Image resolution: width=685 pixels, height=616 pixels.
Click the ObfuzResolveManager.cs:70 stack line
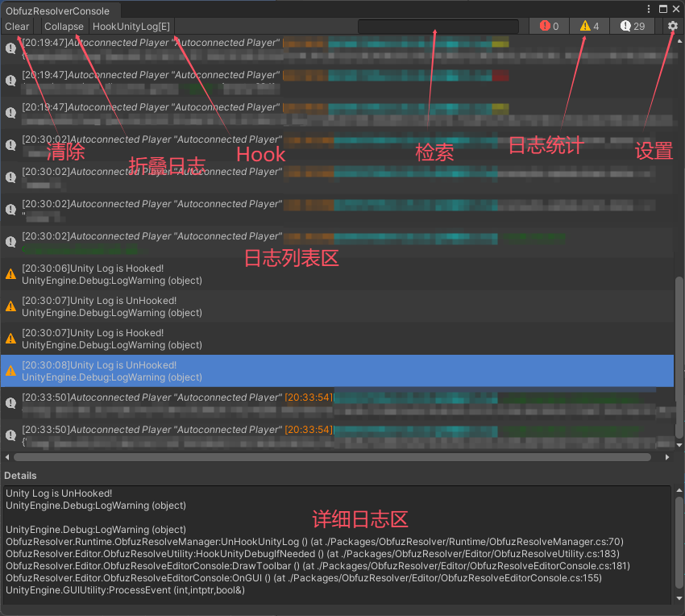point(314,542)
